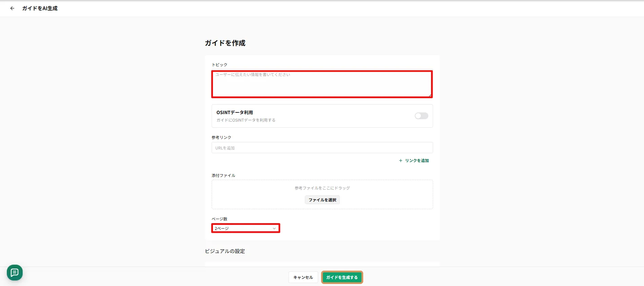Open the ページ数 dropdown

pos(246,228)
